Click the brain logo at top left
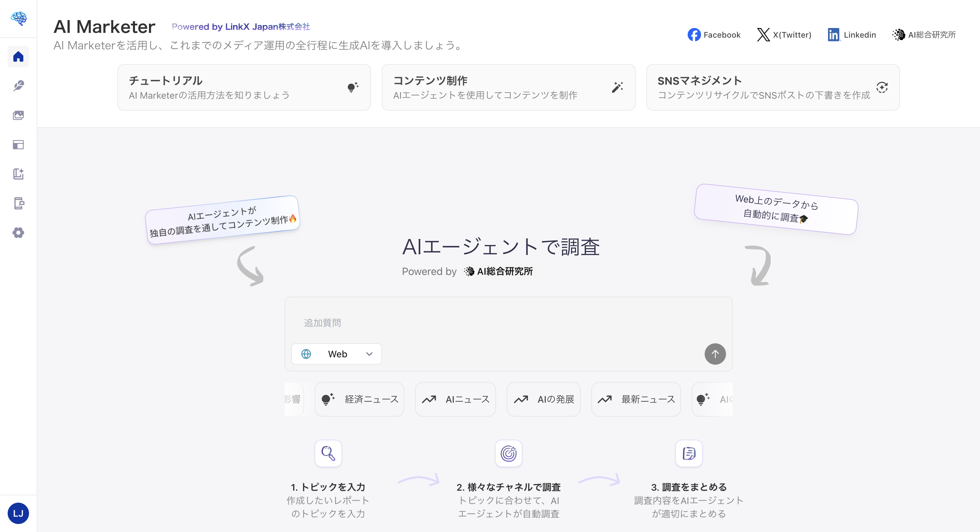The width and height of the screenshot is (980, 532). coord(18,19)
